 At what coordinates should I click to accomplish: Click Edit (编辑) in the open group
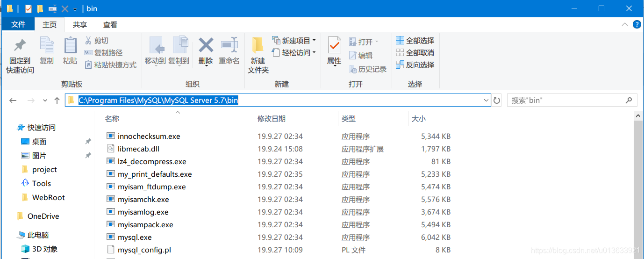[361, 56]
